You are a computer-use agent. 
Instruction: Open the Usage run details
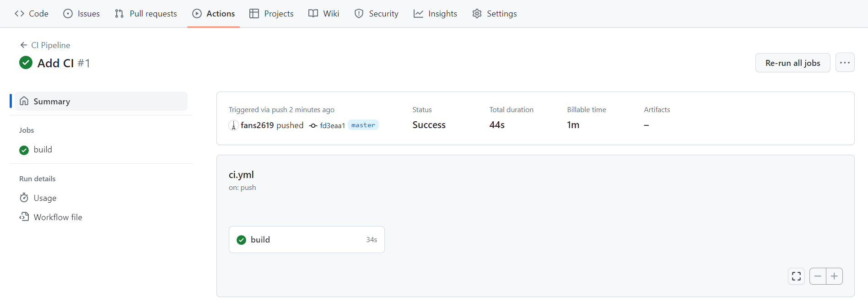pos(45,198)
